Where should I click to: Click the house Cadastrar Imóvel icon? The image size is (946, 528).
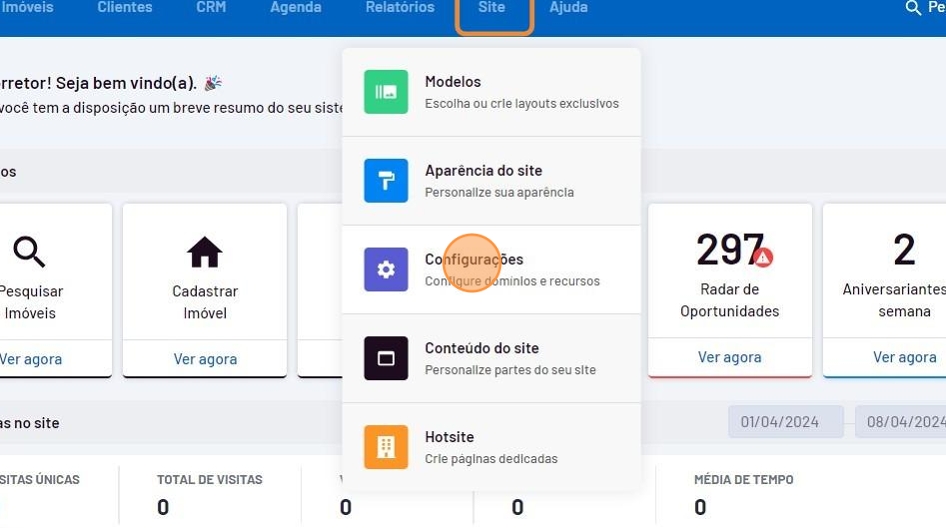click(x=205, y=252)
